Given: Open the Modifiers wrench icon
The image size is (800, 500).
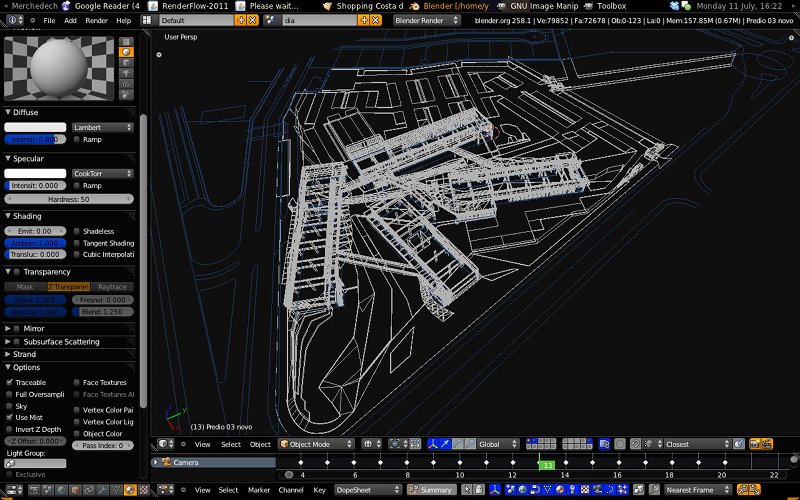Looking at the screenshot, I should [103, 490].
